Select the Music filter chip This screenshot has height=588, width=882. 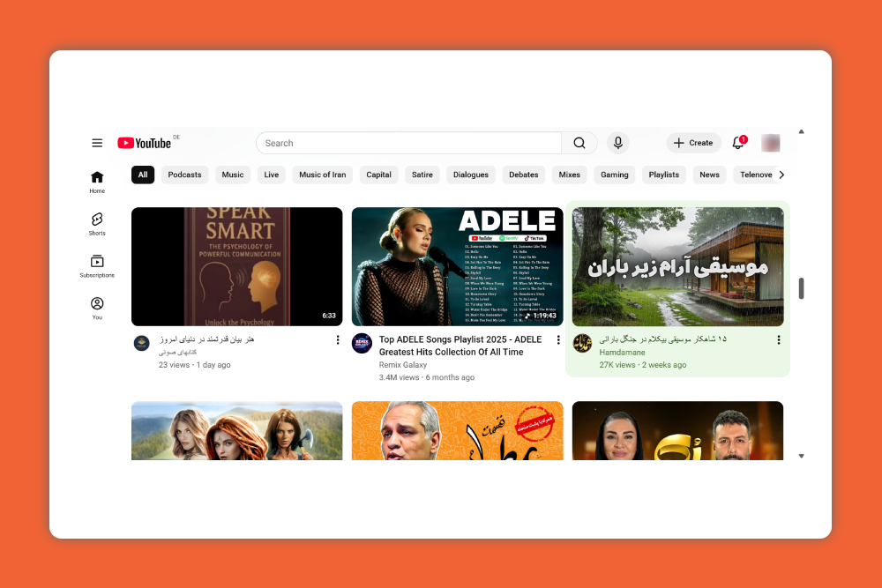[x=233, y=175]
